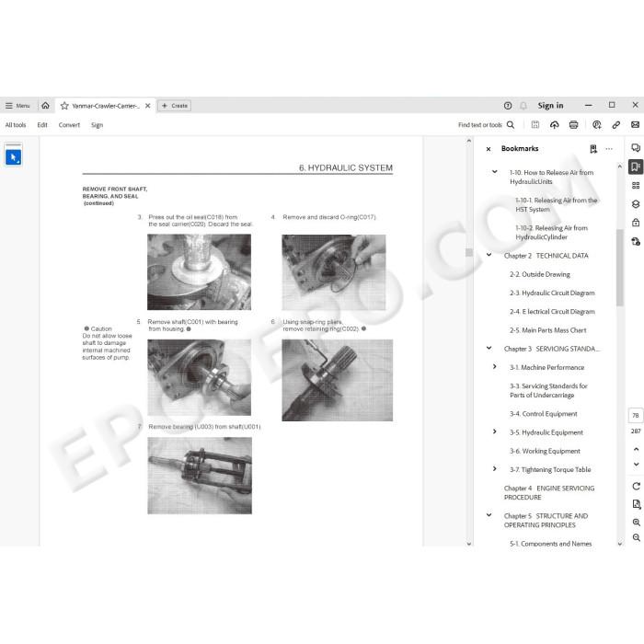Open bookmark Chapter 4 ENGINE SERVICING PROCEDURE

549,493
